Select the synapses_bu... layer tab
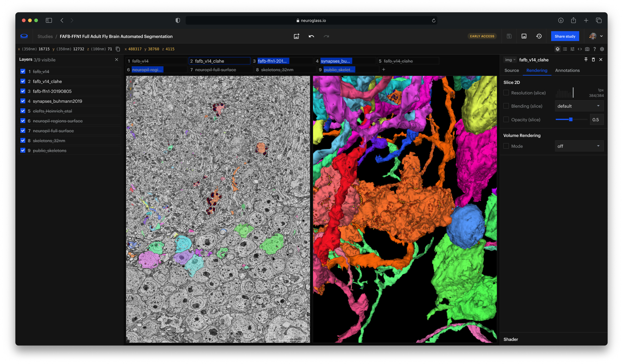The width and height of the screenshot is (623, 364). pos(345,61)
